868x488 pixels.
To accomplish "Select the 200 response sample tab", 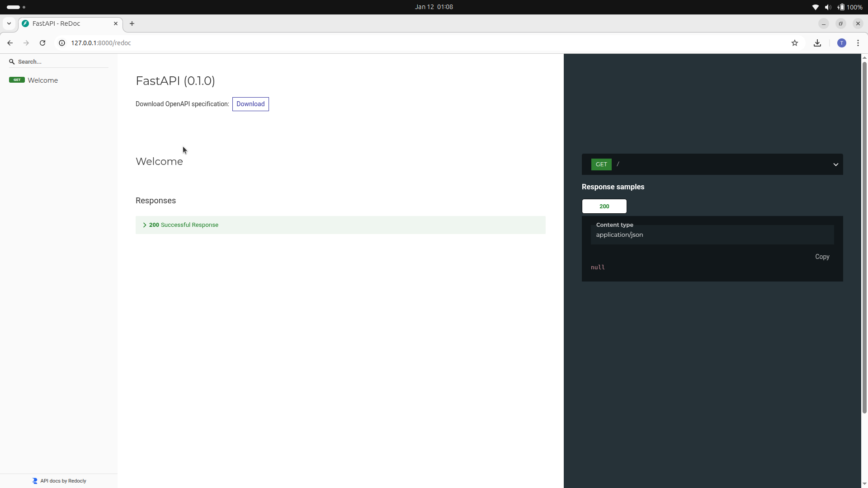I will (604, 206).
